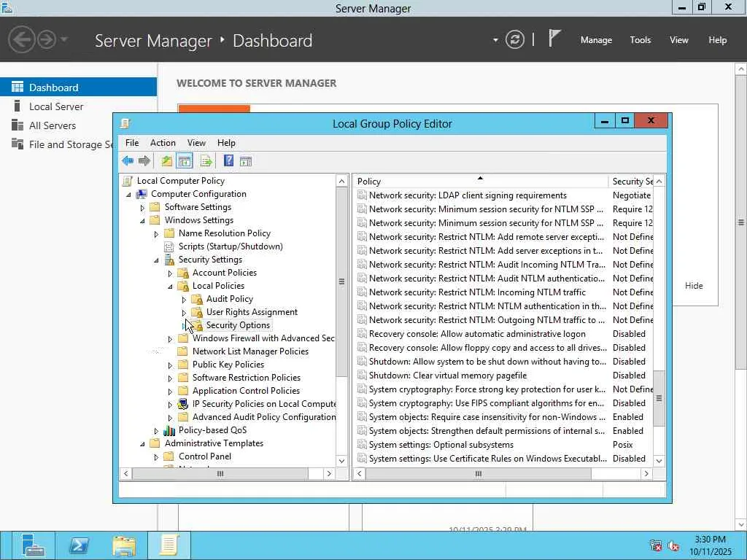Click the Policy column header
The width and height of the screenshot is (747, 560).
click(x=481, y=181)
